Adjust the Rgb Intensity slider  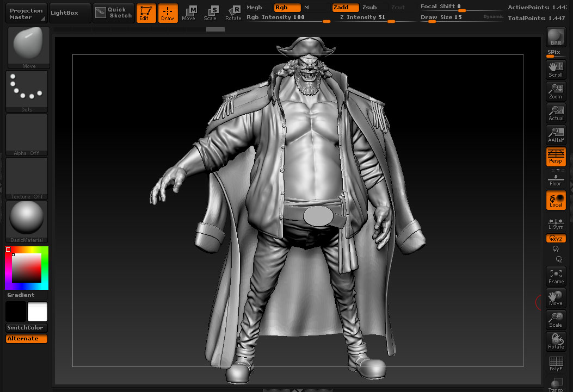tap(288, 17)
